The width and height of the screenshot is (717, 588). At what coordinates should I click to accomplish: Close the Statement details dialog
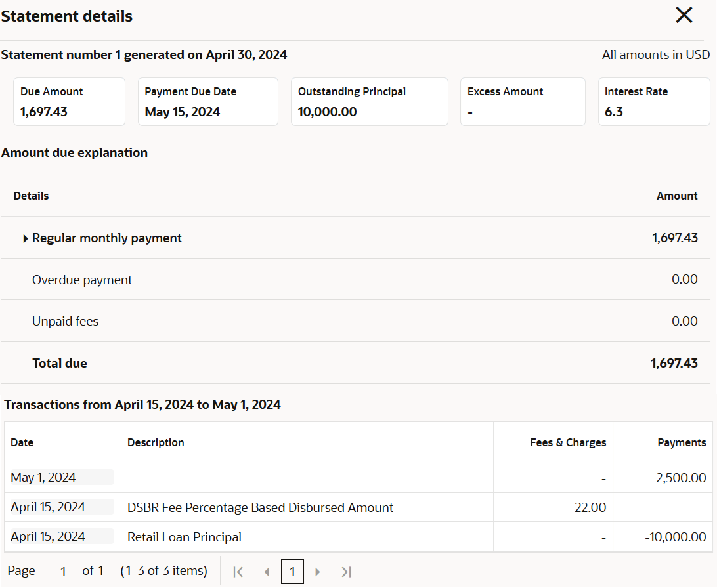tap(684, 16)
